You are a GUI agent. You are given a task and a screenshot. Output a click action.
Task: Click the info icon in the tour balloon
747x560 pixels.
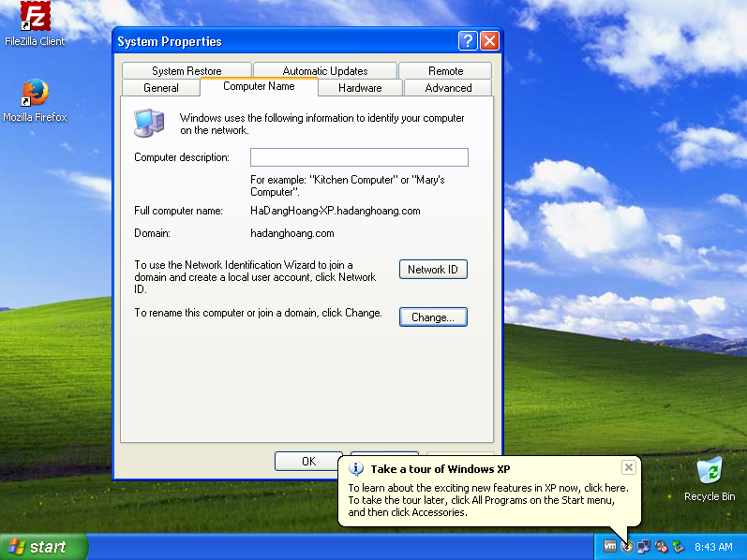point(356,469)
